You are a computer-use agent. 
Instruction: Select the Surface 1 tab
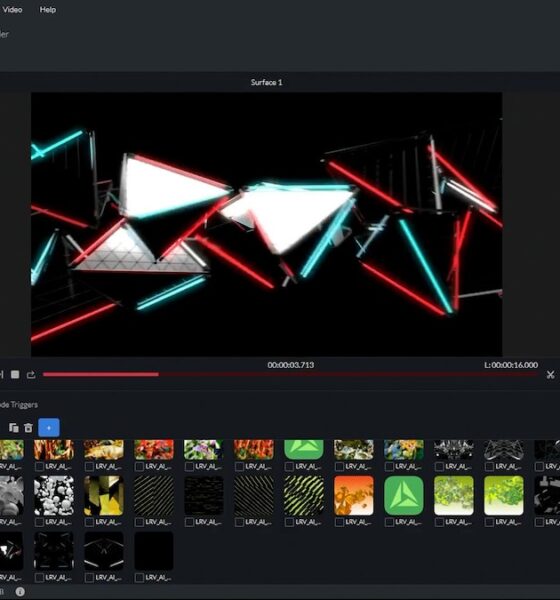[266, 82]
